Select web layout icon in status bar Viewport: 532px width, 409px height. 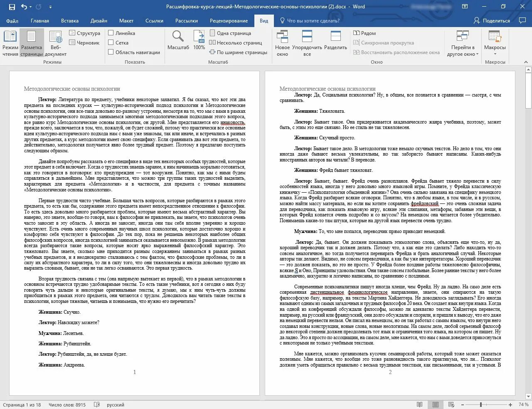coord(451,405)
